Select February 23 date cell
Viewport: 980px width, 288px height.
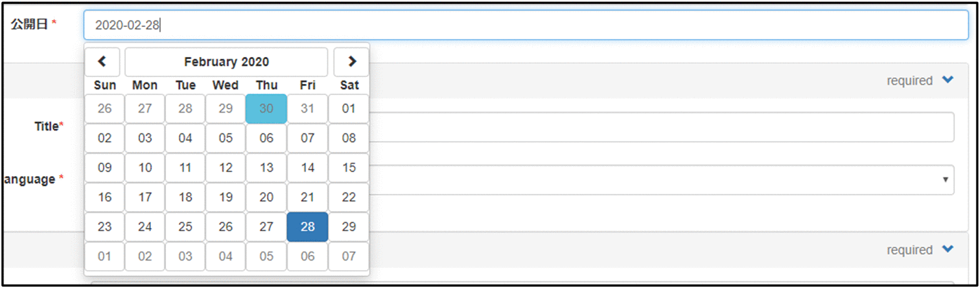104,227
